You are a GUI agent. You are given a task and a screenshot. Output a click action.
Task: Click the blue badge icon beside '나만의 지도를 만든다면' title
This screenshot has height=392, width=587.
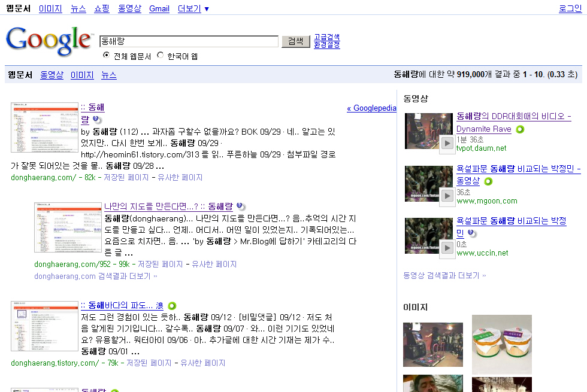tap(241, 206)
